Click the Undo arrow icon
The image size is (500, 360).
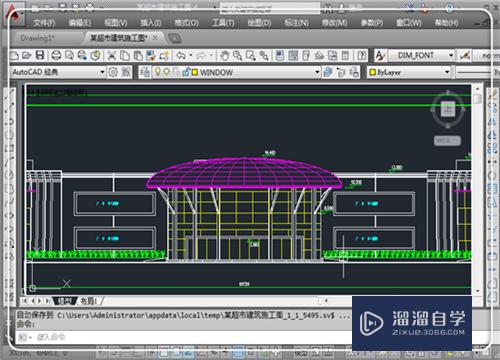pos(181,55)
